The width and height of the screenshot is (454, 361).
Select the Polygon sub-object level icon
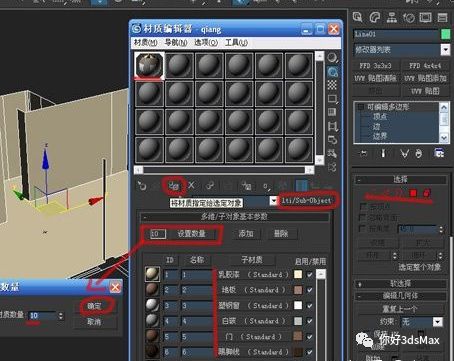pos(414,193)
